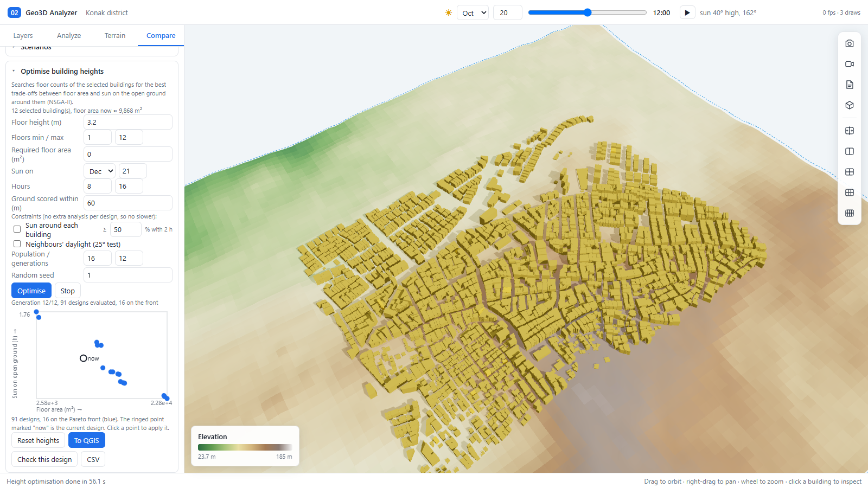Click the Floor height input field
Viewport: 868px width, 488px height.
(128, 122)
